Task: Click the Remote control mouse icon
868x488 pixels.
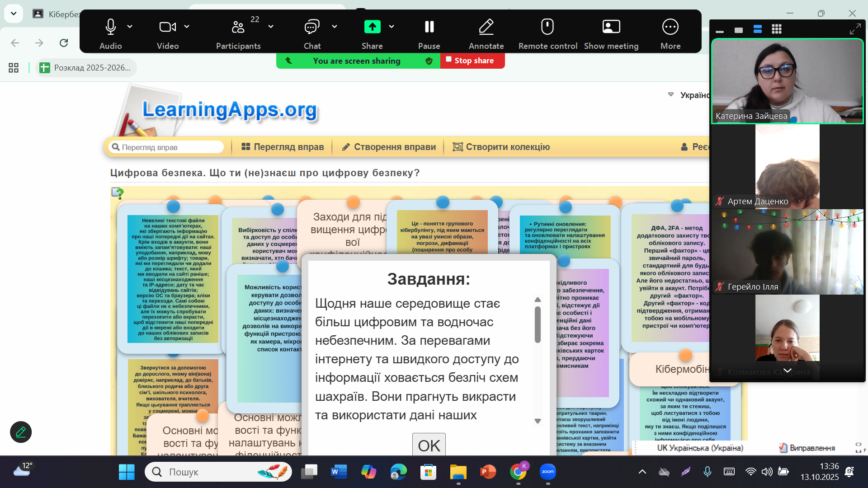Action: [547, 27]
